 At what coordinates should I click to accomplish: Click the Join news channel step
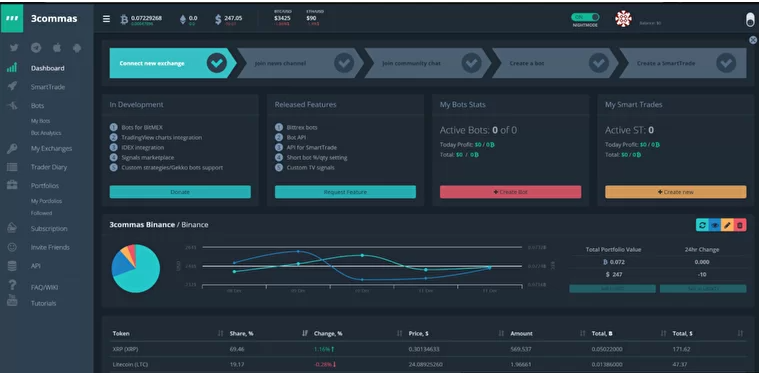pyautogui.click(x=300, y=63)
